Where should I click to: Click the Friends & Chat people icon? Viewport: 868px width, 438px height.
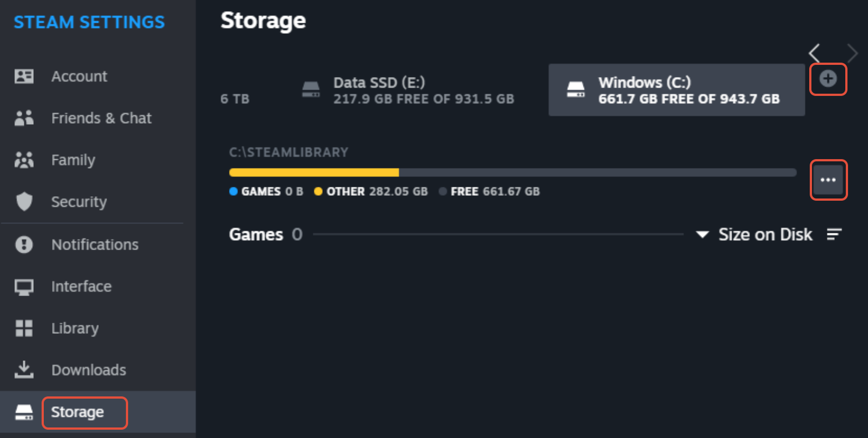click(24, 118)
